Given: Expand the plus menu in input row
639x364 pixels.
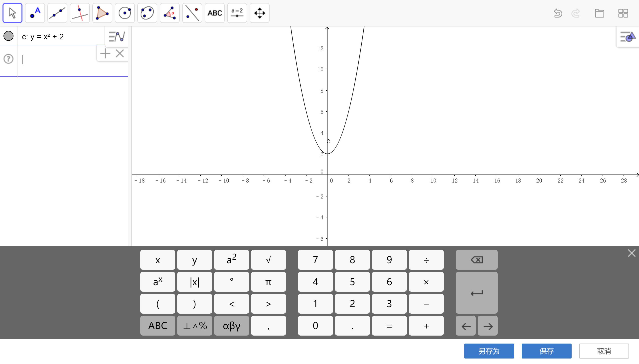Looking at the screenshot, I should [x=105, y=54].
